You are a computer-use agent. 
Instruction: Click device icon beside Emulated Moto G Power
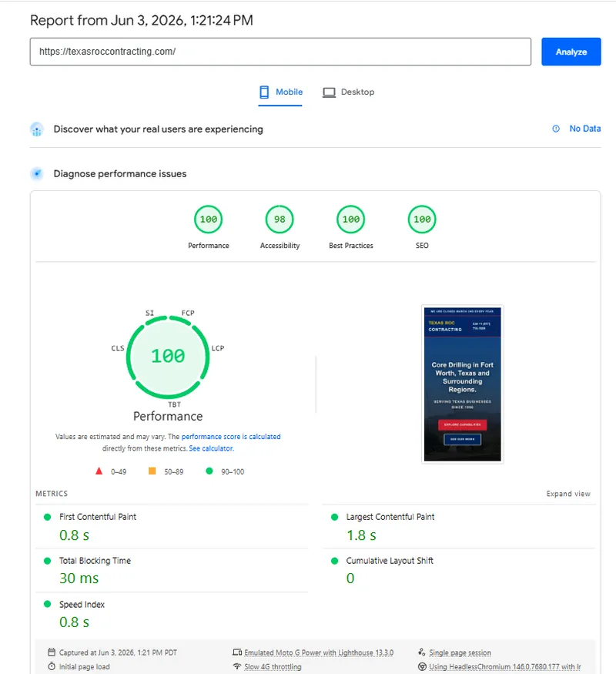pyautogui.click(x=237, y=652)
